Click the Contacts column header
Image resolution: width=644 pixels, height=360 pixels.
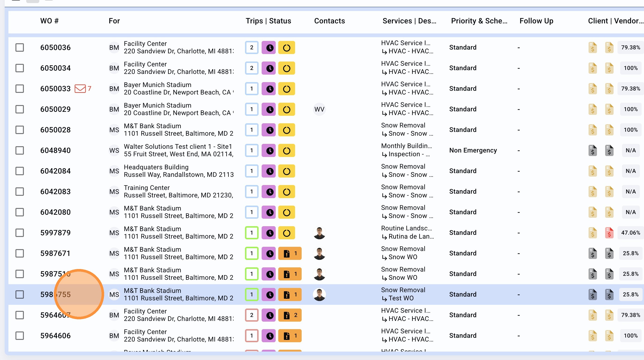[x=329, y=21]
